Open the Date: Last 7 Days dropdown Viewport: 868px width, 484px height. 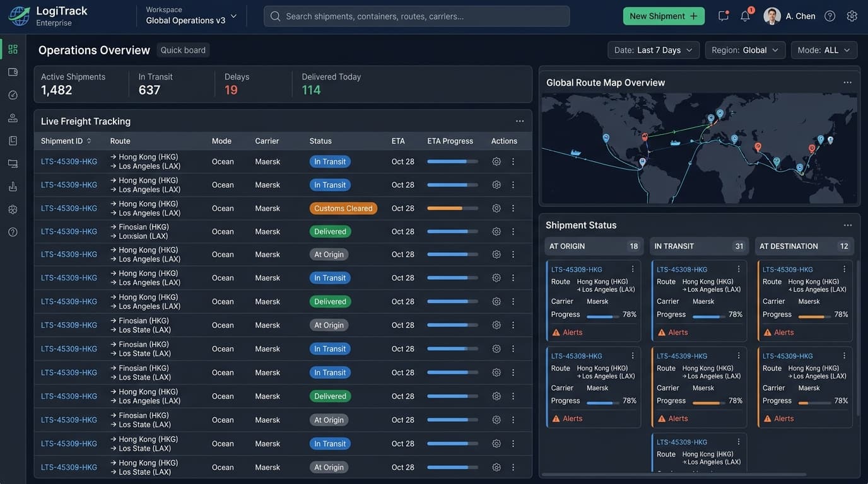pos(654,50)
